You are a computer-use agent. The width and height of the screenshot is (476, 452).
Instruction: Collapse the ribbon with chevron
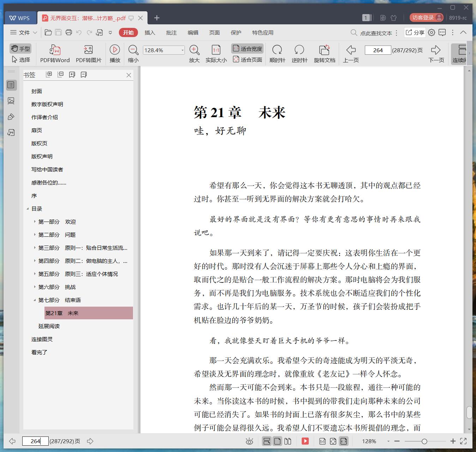pos(463,32)
